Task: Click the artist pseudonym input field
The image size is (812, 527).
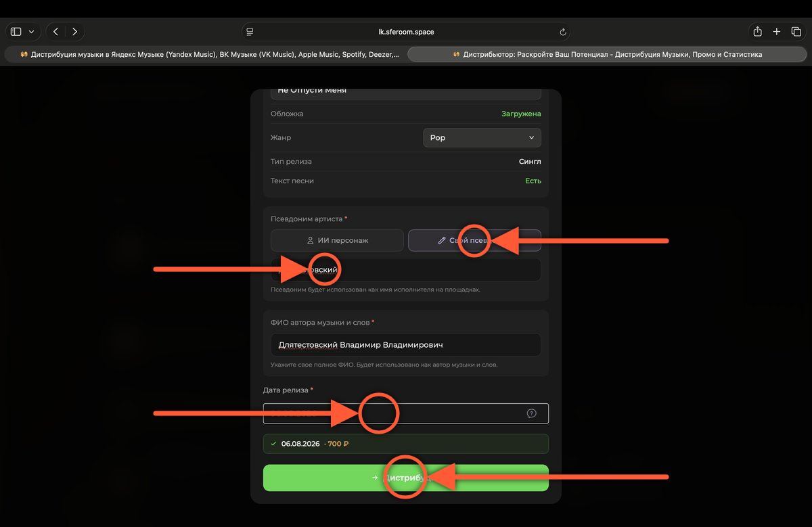Action: coord(406,269)
